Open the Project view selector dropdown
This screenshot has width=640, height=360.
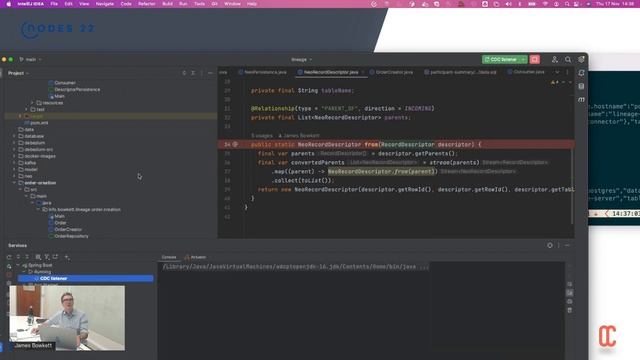(x=18, y=73)
